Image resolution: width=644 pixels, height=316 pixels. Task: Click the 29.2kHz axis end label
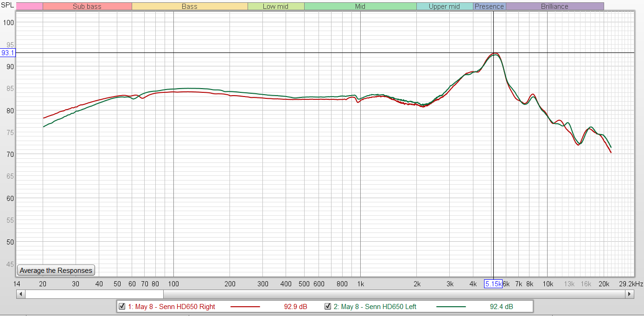[x=632, y=284]
